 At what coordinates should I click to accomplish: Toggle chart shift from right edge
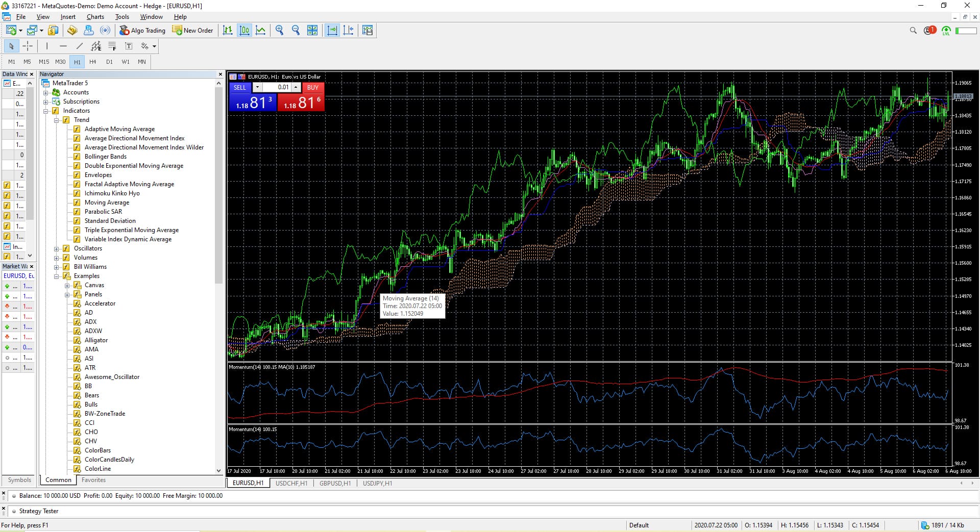pos(349,30)
